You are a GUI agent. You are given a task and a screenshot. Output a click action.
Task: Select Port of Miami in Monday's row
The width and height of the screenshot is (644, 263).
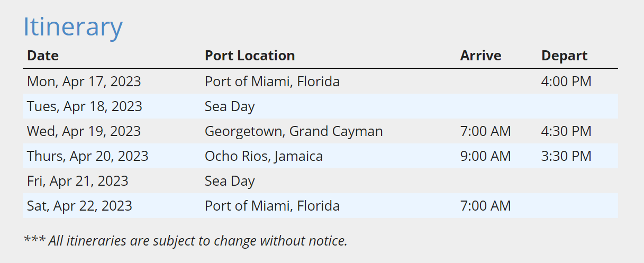(272, 81)
